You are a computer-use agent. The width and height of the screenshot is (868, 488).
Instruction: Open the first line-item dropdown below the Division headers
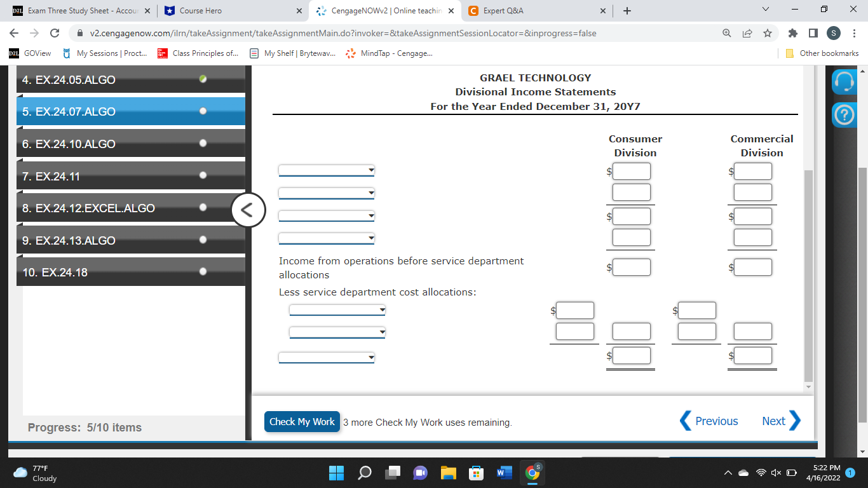(x=327, y=170)
